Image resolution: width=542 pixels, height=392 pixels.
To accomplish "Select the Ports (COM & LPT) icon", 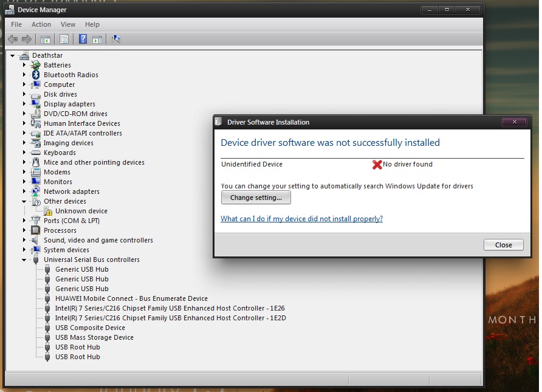I will 36,221.
